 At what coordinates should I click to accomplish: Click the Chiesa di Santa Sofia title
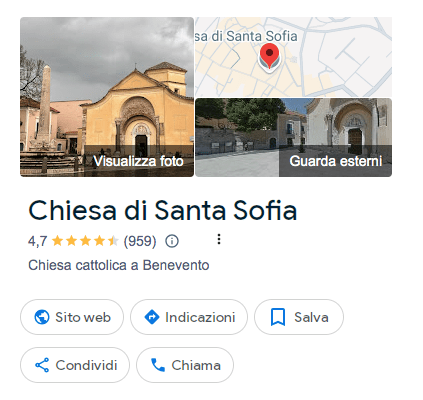point(163,210)
